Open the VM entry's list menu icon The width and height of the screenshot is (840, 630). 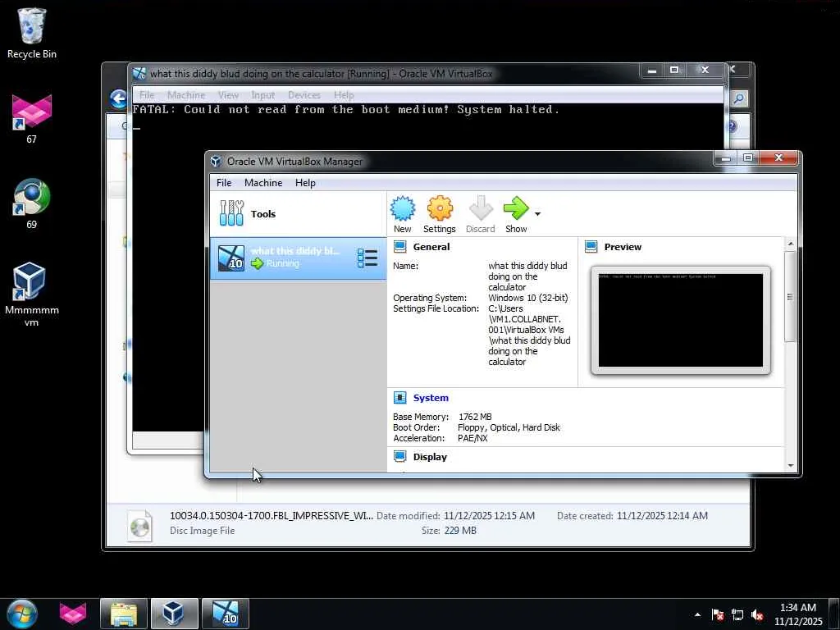(367, 258)
